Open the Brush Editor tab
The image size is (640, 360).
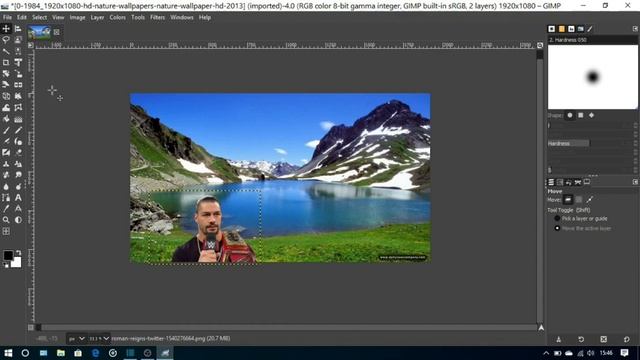point(590,29)
